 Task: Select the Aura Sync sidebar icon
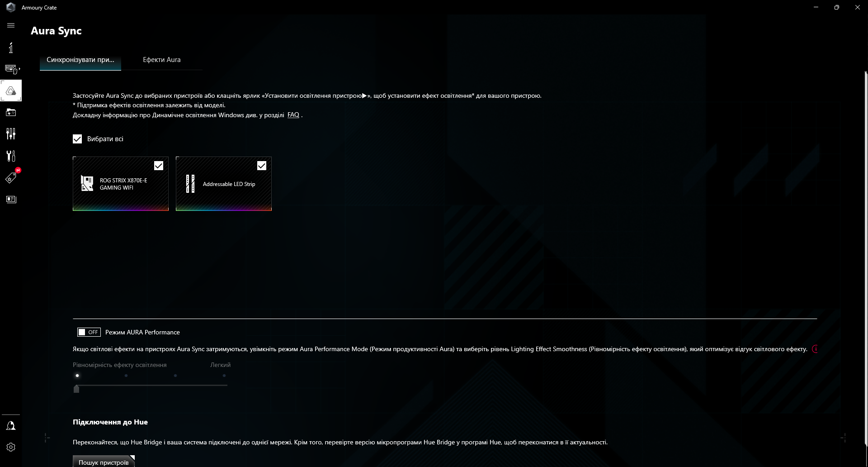click(x=11, y=91)
